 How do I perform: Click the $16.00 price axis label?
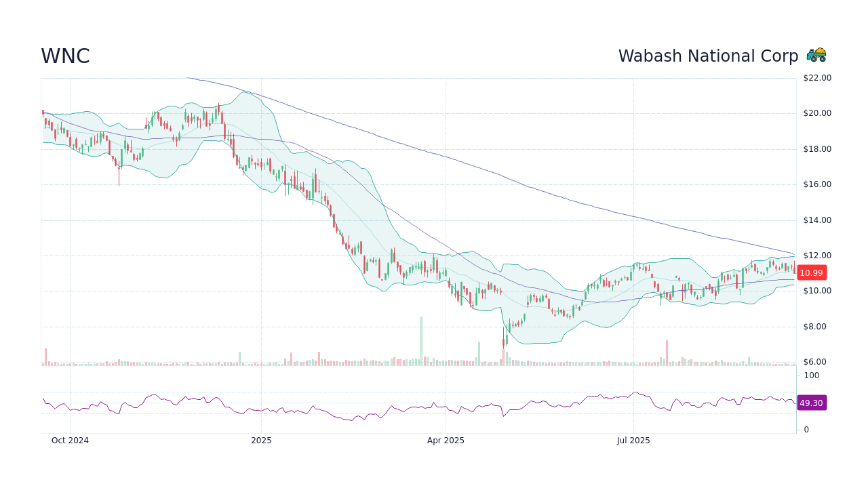click(817, 184)
